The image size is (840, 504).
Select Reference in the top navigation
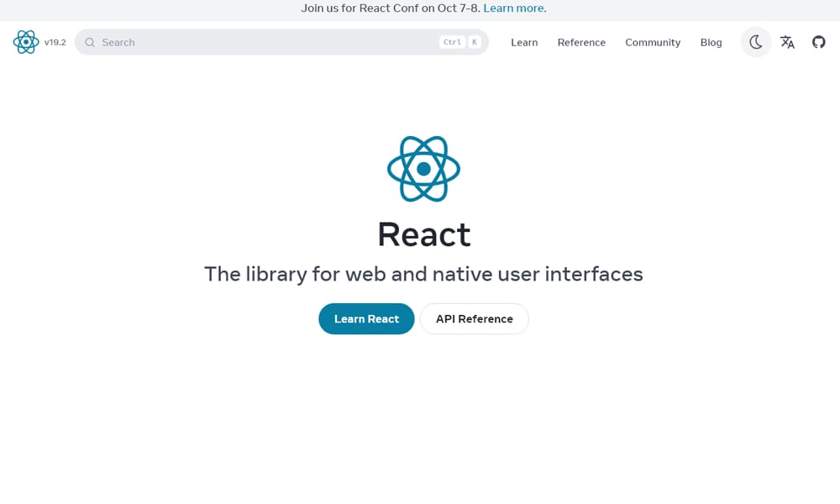click(581, 42)
